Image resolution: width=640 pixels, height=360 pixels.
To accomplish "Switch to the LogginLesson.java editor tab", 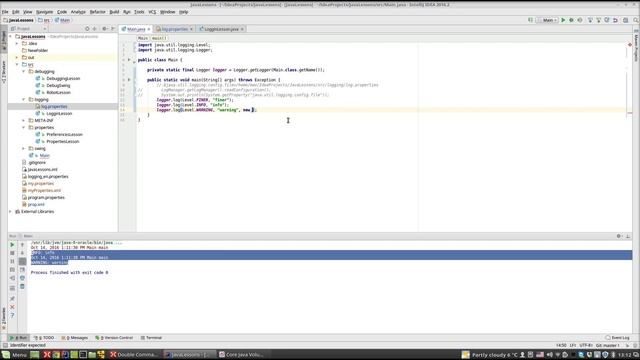I will tap(222, 29).
